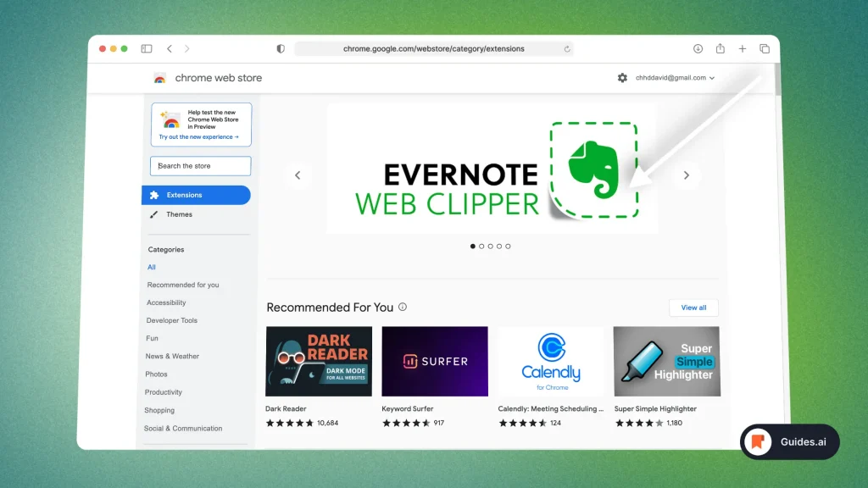Click the address bar URL
Screen dimensions: 868x488
tap(433, 48)
